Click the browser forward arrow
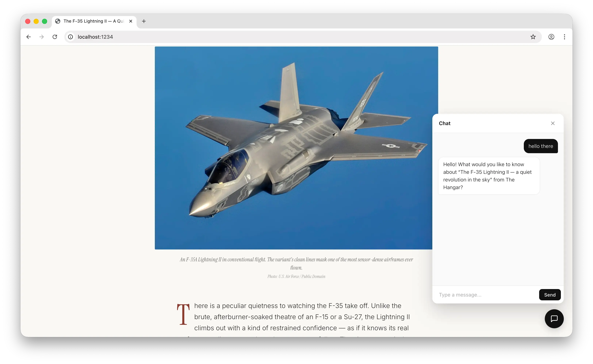The height and width of the screenshot is (364, 593). (42, 37)
